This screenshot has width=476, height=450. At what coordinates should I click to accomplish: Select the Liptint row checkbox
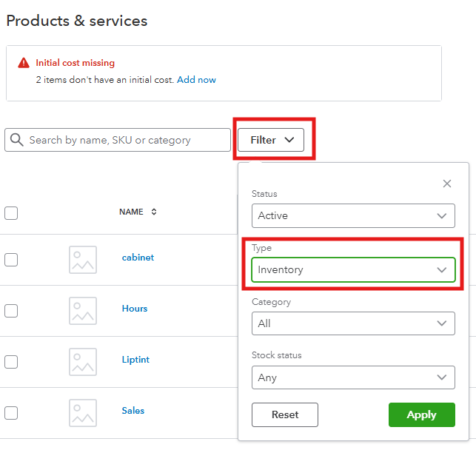coord(11,362)
